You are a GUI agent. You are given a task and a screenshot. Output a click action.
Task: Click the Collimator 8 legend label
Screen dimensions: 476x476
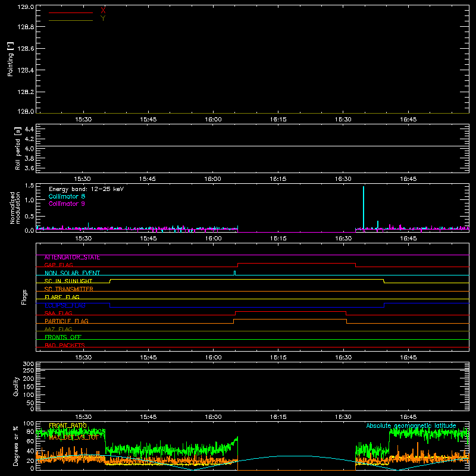pyautogui.click(x=67, y=196)
